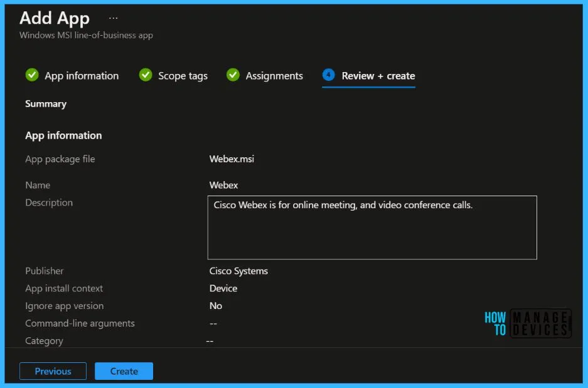Click the Create button
The image size is (588, 388).
pos(124,371)
